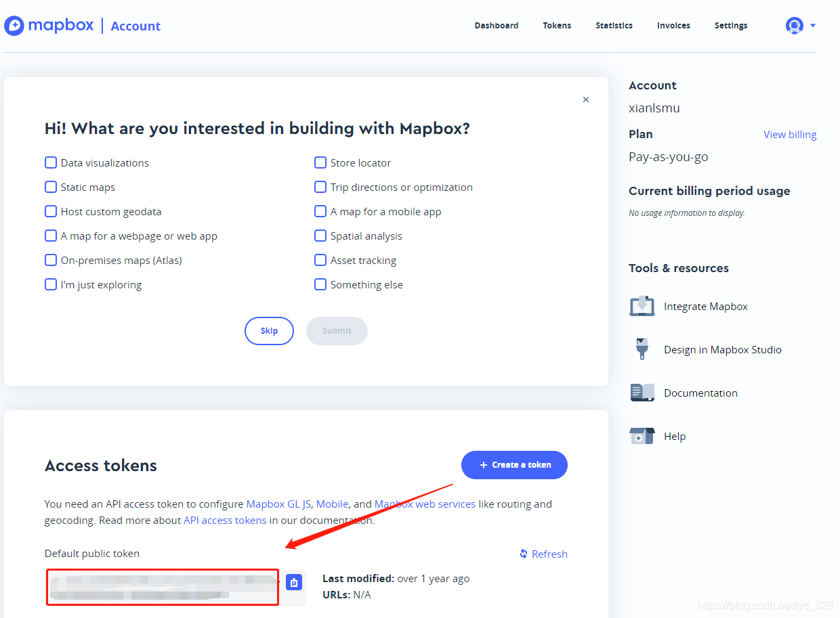
Task: Open the user avatar account menu
Action: click(x=794, y=26)
